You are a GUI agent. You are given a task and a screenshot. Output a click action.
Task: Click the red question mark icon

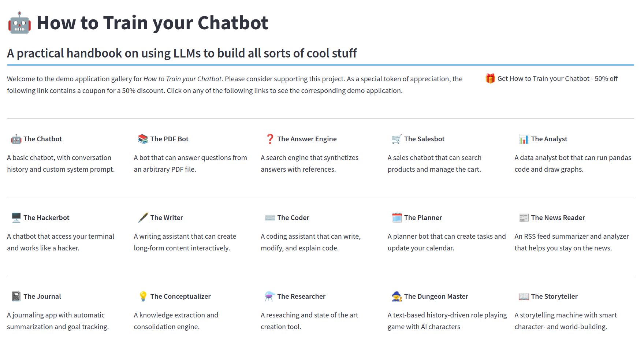pyautogui.click(x=270, y=139)
